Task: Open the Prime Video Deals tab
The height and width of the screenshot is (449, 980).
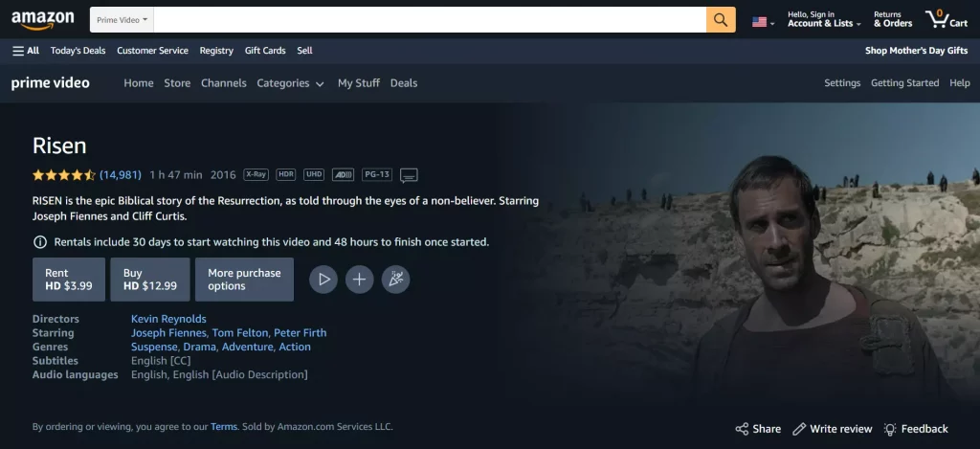Action: [x=404, y=83]
